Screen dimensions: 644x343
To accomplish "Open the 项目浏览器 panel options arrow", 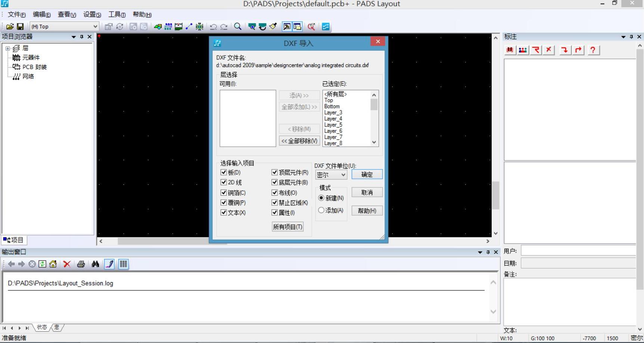I will [x=74, y=37].
